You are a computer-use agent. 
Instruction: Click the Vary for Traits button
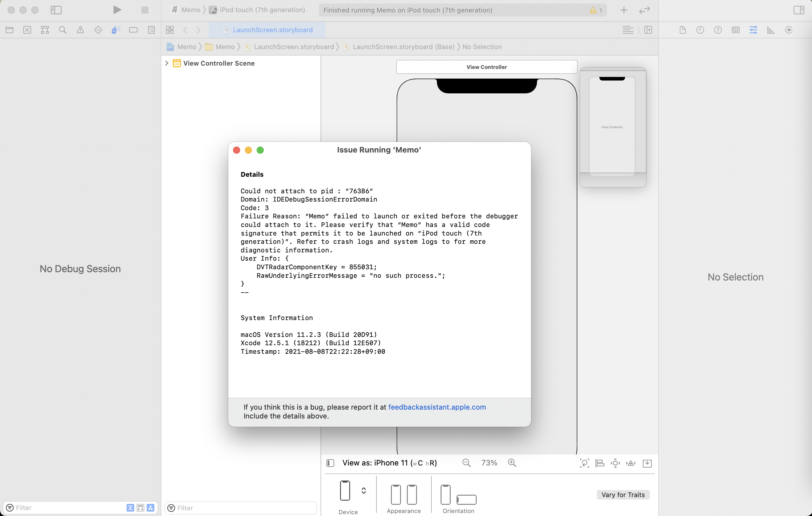[623, 495]
